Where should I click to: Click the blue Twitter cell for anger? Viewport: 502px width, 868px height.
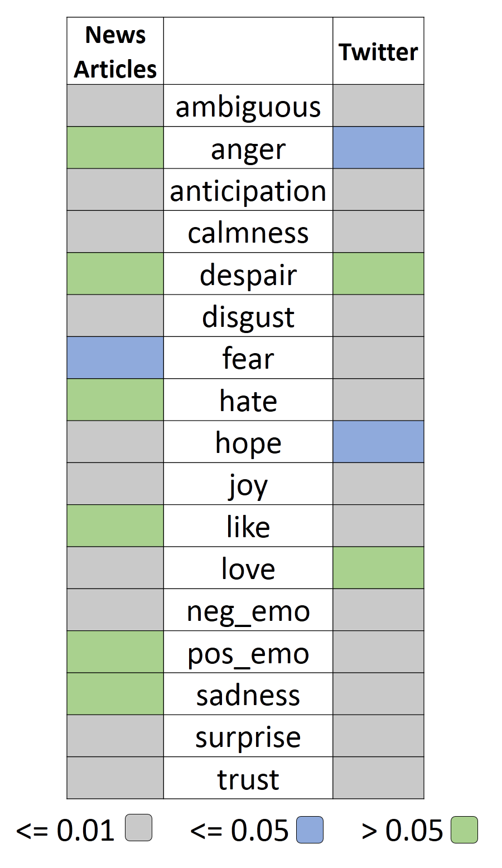[378, 148]
